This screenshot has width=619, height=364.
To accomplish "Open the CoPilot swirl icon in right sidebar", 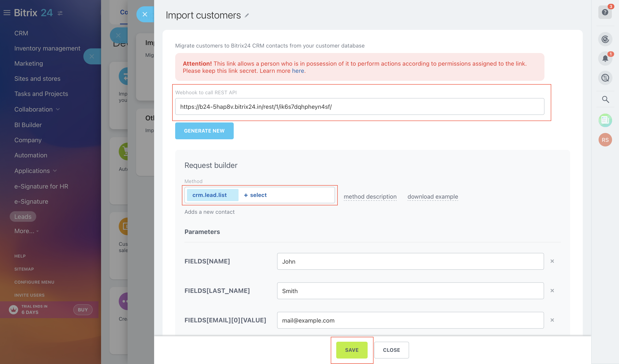I will tap(605, 39).
